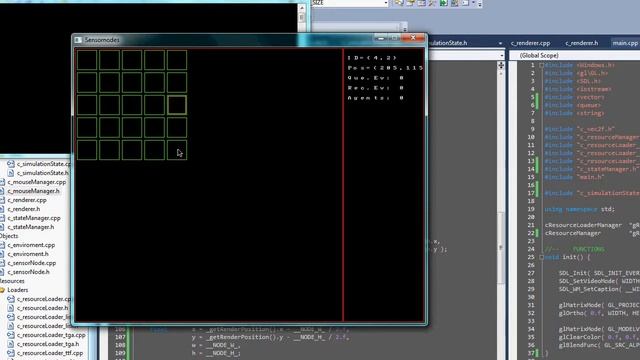Image resolution: width=640 pixels, height=360 pixels.
Task: Click the 'void init() {' code line
Action: click(x=567, y=257)
